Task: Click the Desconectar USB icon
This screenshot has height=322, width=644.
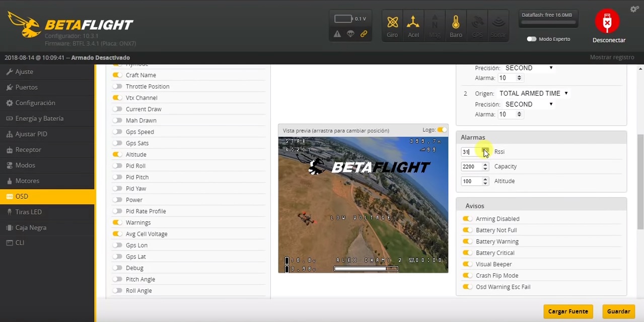Action: (607, 21)
